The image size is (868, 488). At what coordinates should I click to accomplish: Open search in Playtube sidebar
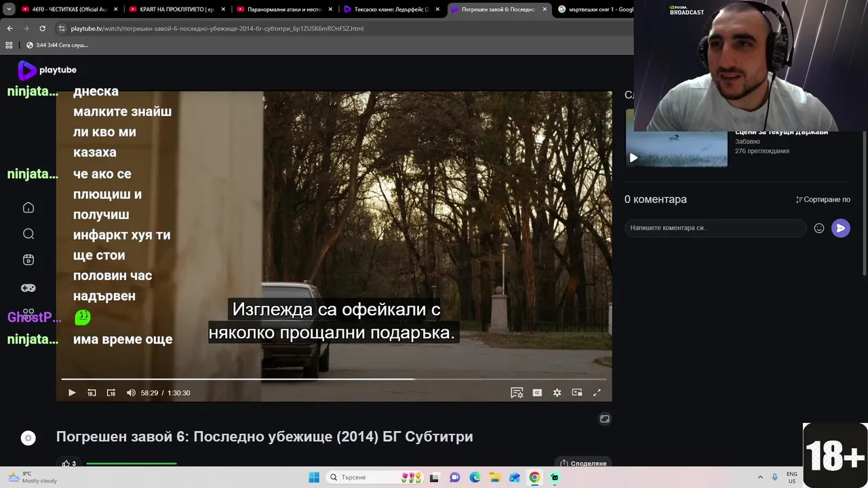[28, 234]
